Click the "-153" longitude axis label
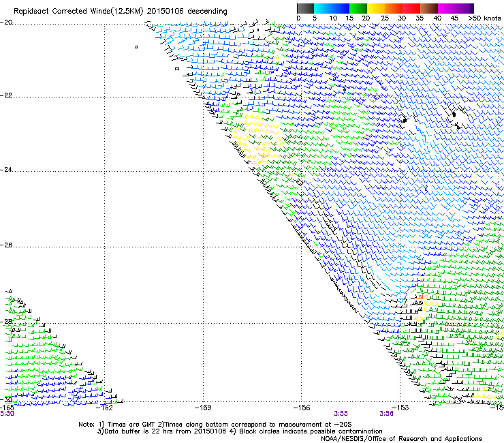This screenshot has height=443, width=504. 400,408
